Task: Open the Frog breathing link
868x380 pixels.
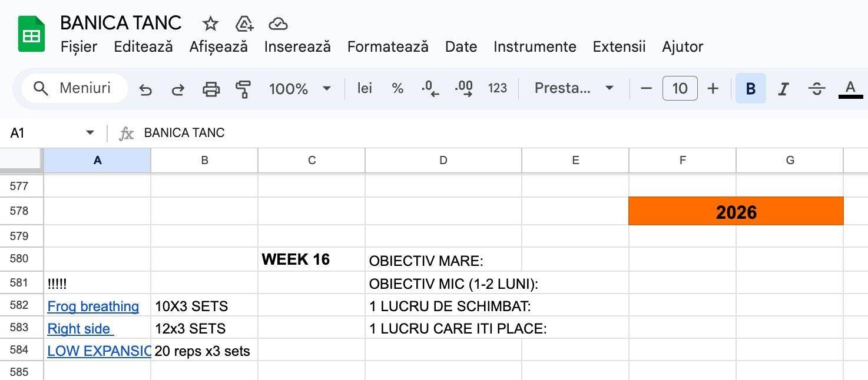Action: (93, 306)
